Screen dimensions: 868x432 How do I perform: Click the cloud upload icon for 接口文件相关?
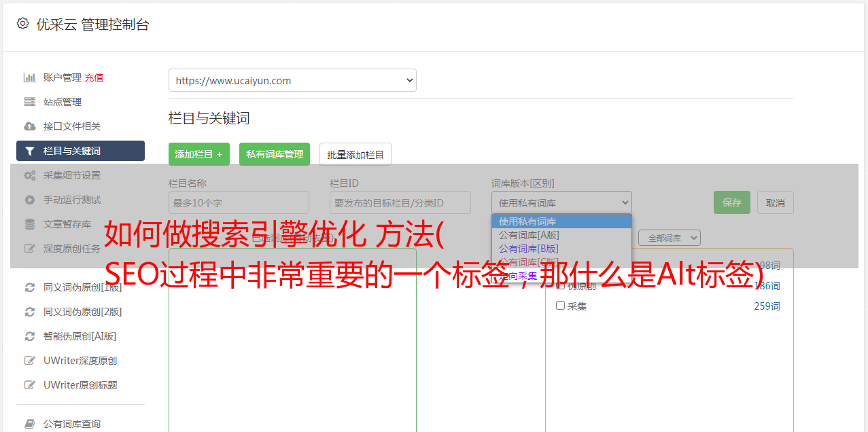pos(29,126)
